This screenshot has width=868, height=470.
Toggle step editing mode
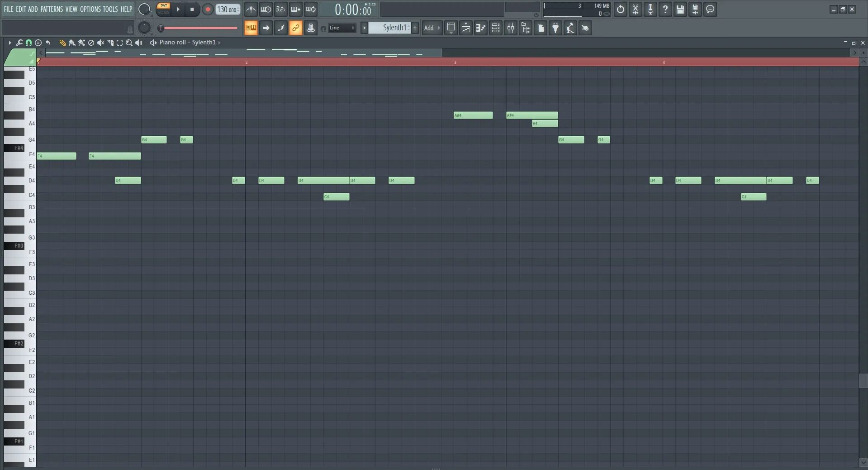click(x=281, y=28)
